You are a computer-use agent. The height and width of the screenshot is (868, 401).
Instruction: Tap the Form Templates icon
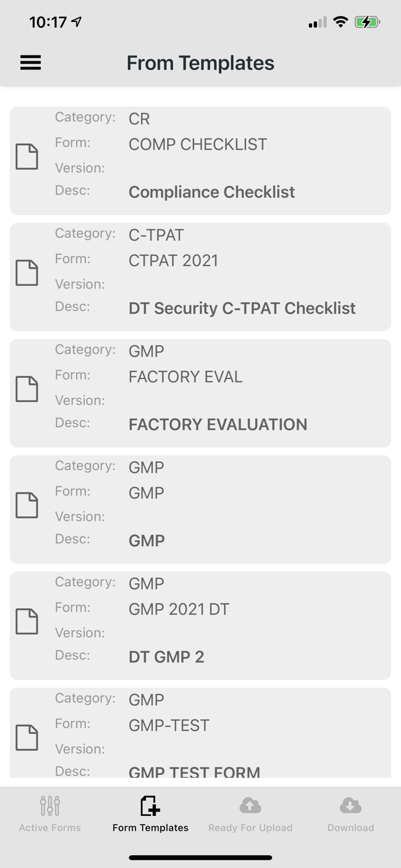click(150, 804)
